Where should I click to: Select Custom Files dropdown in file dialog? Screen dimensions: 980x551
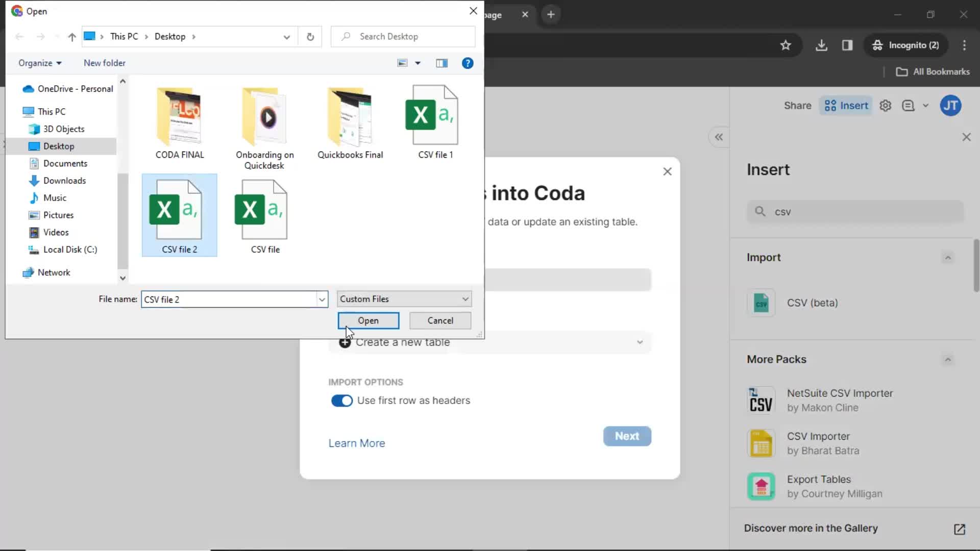(404, 298)
